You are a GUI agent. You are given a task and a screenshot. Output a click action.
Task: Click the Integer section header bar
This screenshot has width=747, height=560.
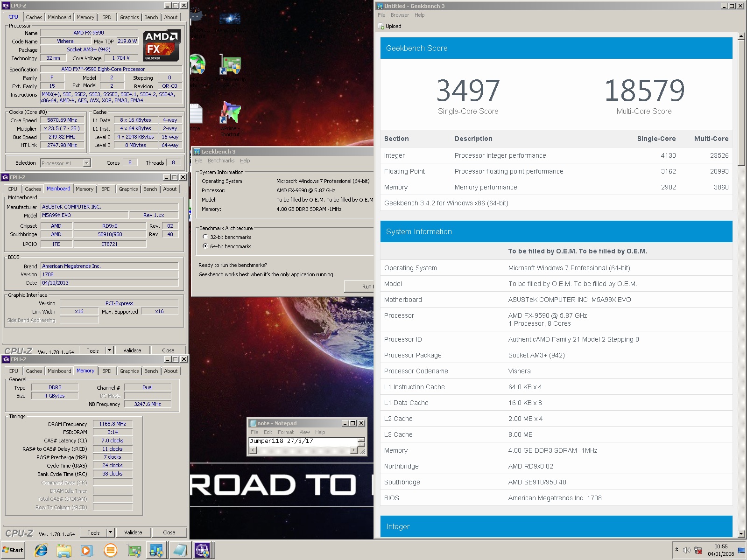(556, 526)
